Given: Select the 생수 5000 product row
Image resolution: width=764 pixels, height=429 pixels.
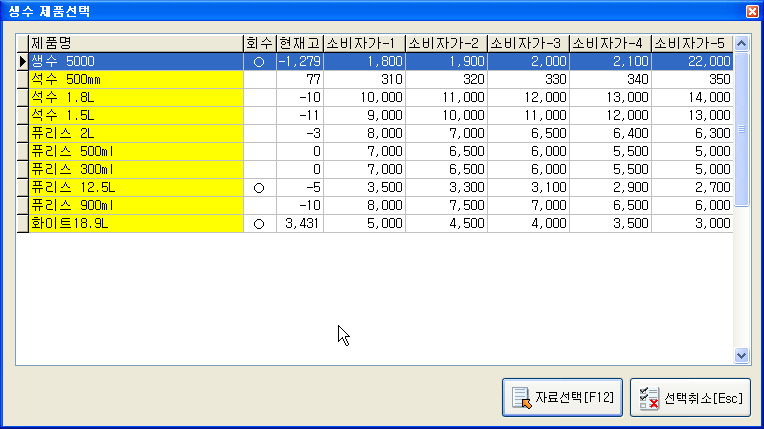Looking at the screenshot, I should click(375, 61).
